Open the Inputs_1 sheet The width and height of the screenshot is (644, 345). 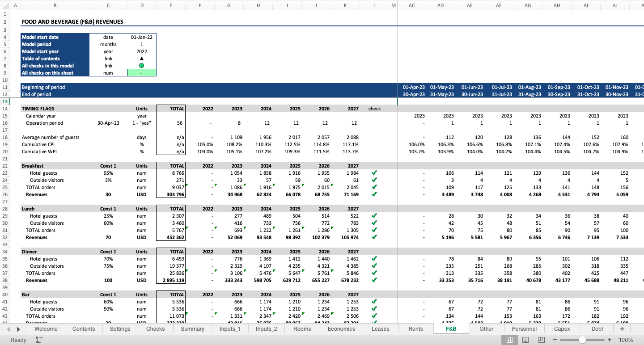(x=230, y=328)
